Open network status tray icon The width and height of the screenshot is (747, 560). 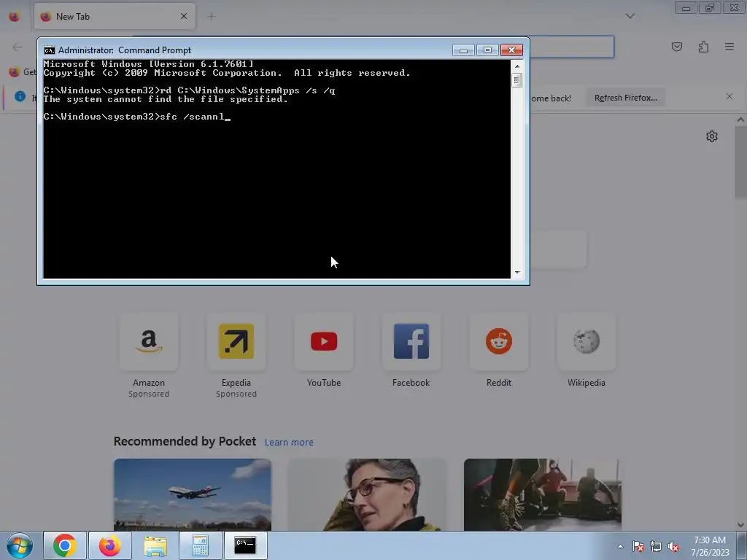click(656, 546)
